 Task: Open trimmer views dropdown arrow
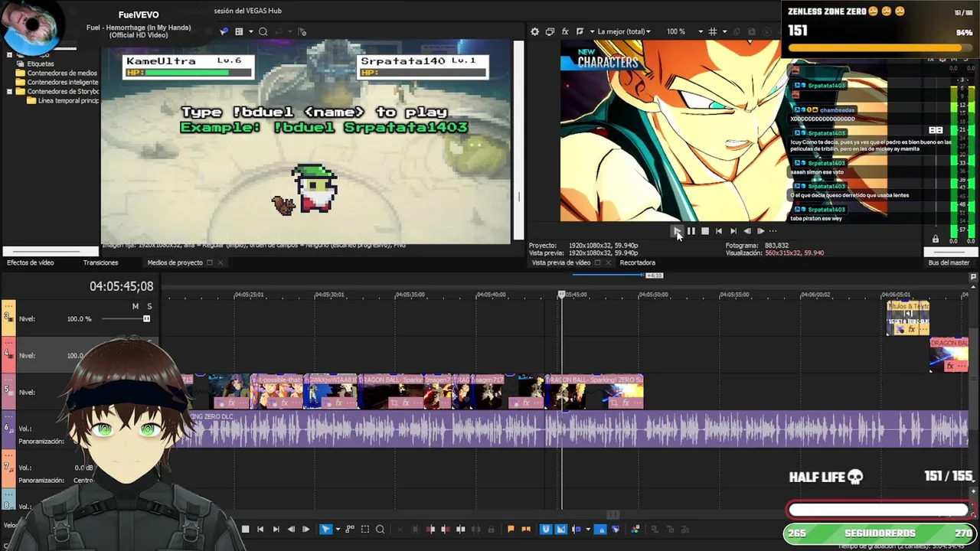tap(250, 31)
